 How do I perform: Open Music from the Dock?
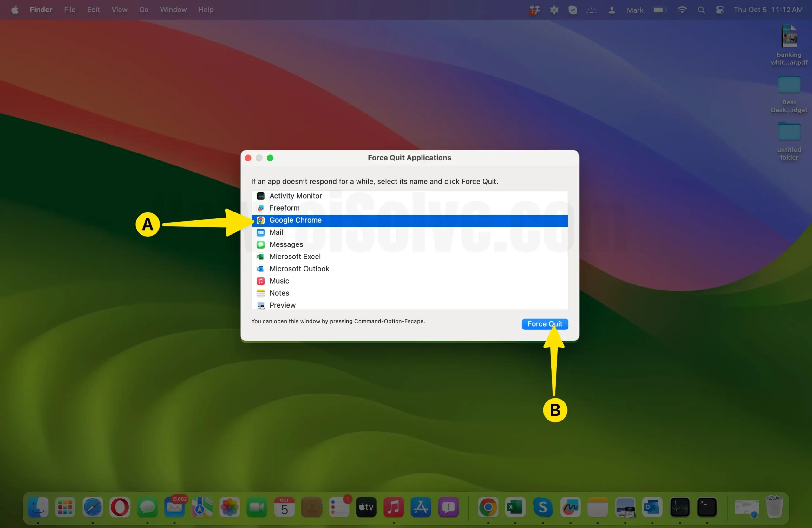point(394,507)
